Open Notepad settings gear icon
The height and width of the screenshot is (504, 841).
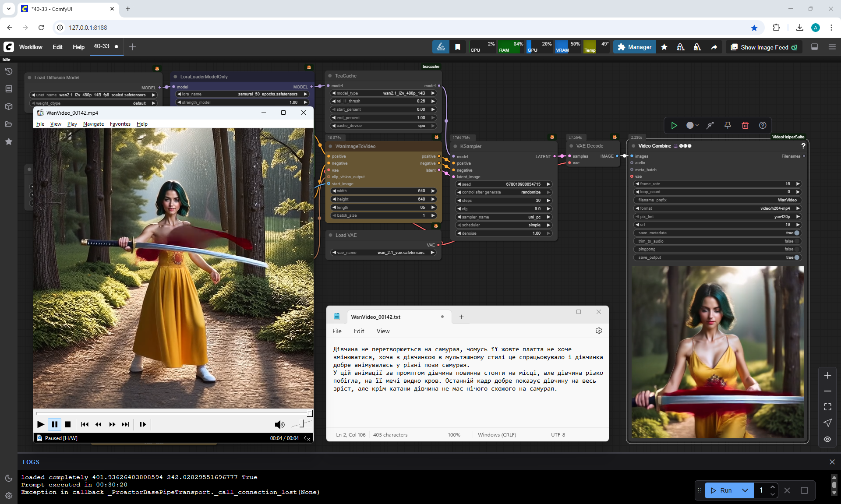(x=598, y=331)
